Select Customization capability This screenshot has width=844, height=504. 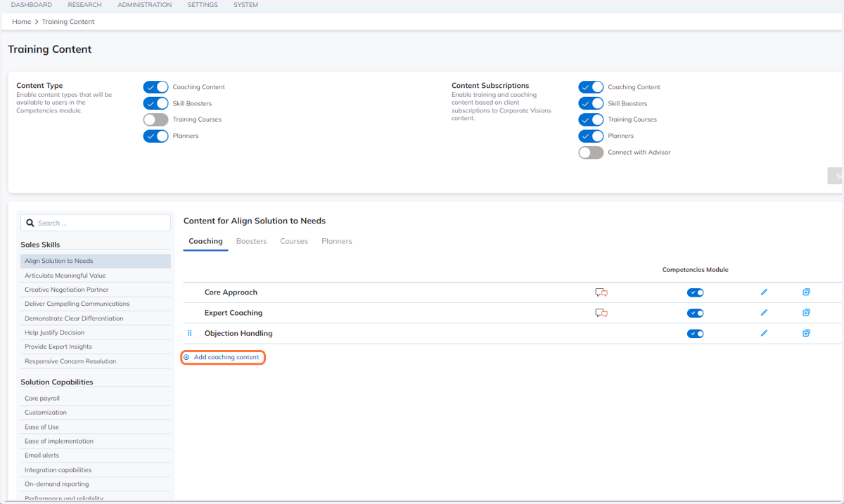click(96, 413)
